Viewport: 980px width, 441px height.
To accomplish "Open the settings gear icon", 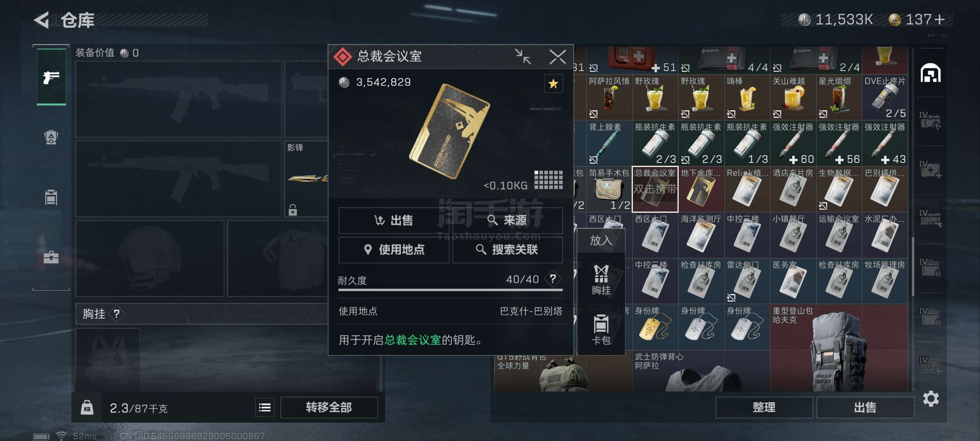I will 931,399.
